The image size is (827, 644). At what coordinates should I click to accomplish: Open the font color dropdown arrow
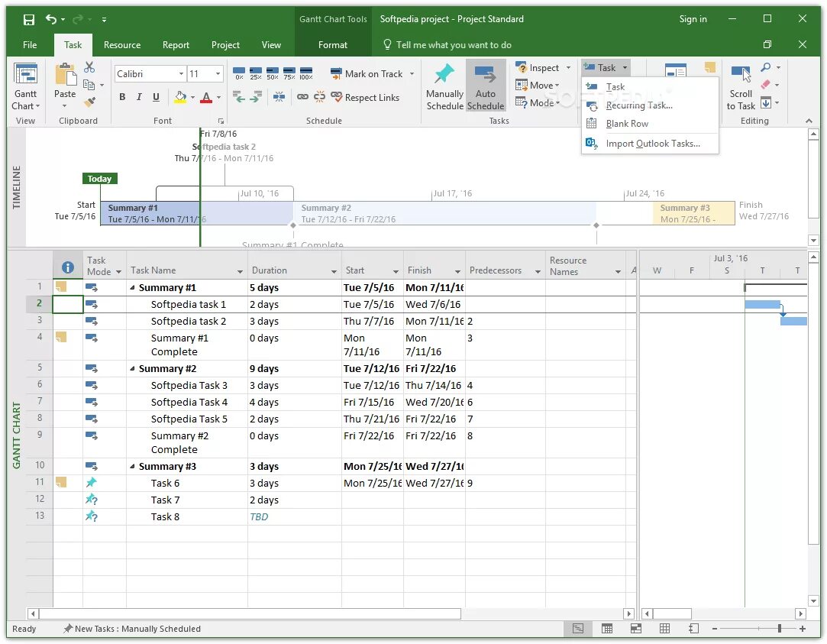(x=219, y=98)
